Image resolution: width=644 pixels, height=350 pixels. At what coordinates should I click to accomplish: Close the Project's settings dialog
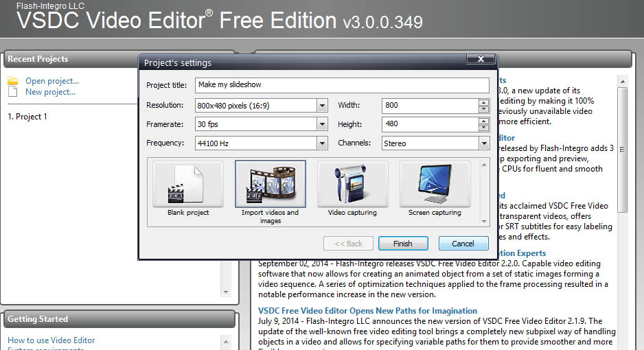click(481, 59)
